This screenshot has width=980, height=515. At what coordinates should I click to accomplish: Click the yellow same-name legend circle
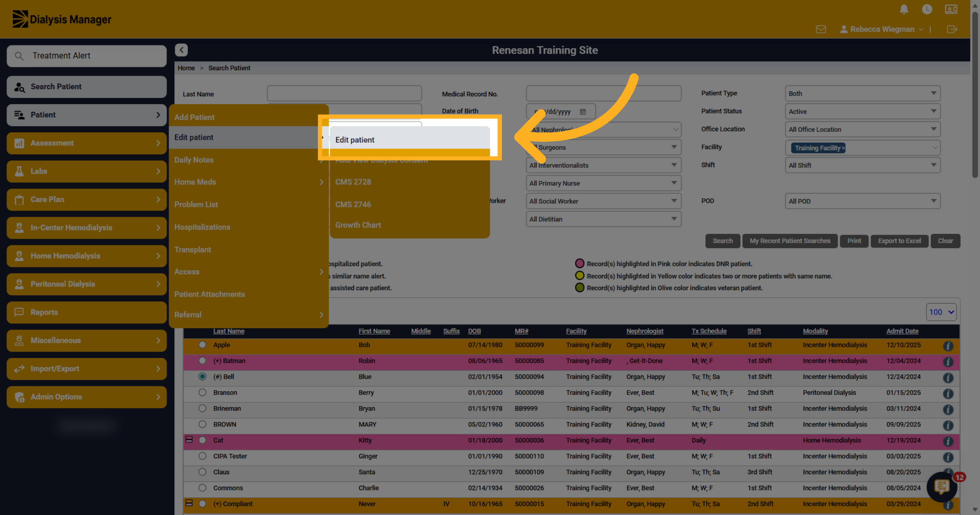point(579,276)
